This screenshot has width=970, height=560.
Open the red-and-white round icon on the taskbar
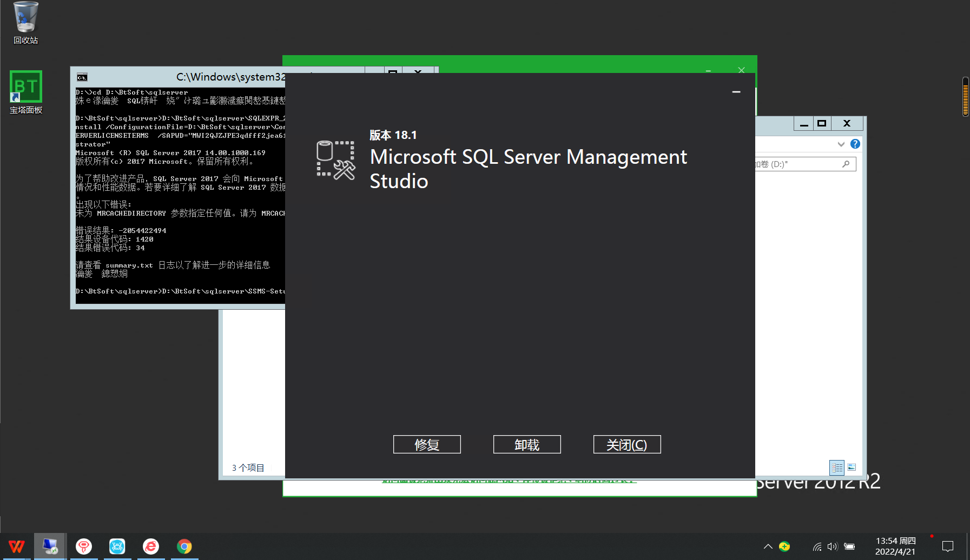pos(84,546)
